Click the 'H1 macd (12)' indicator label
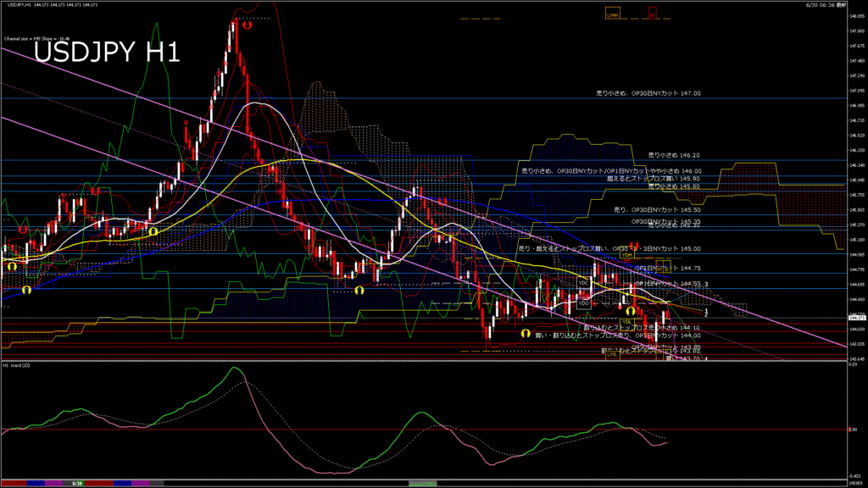 click(x=17, y=366)
